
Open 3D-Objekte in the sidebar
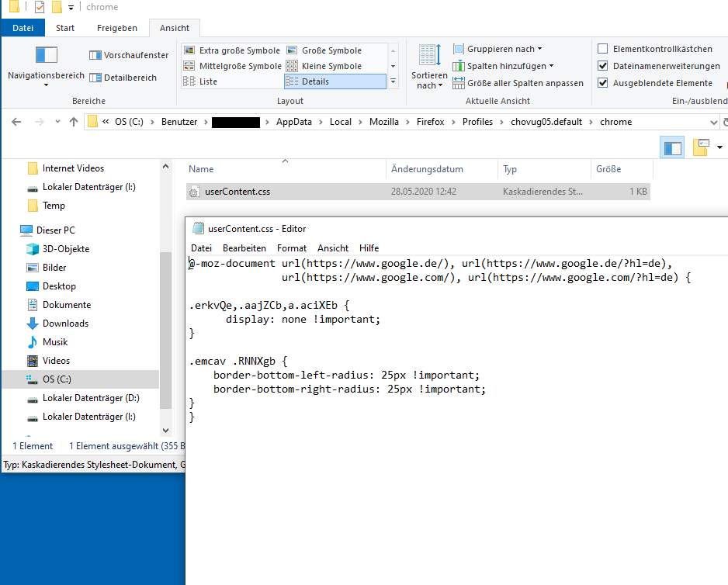(57, 249)
